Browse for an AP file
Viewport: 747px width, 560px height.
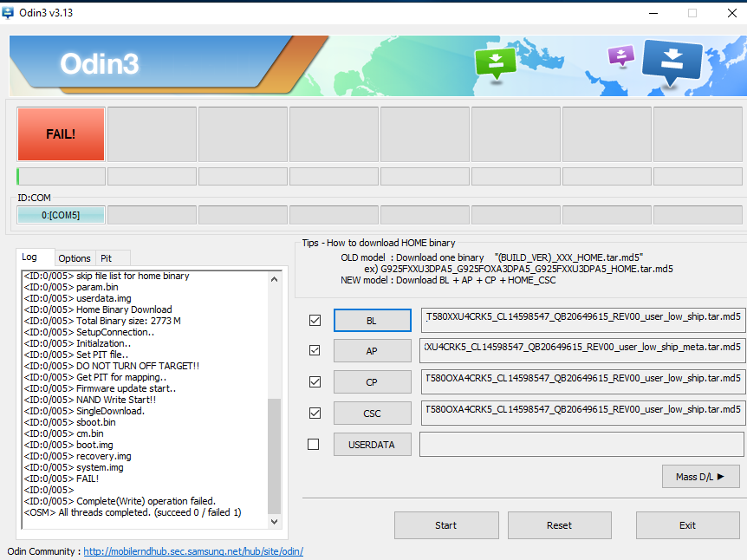372,351
